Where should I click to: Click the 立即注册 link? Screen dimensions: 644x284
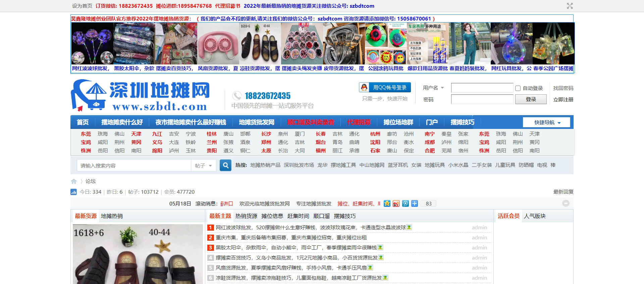click(563, 100)
